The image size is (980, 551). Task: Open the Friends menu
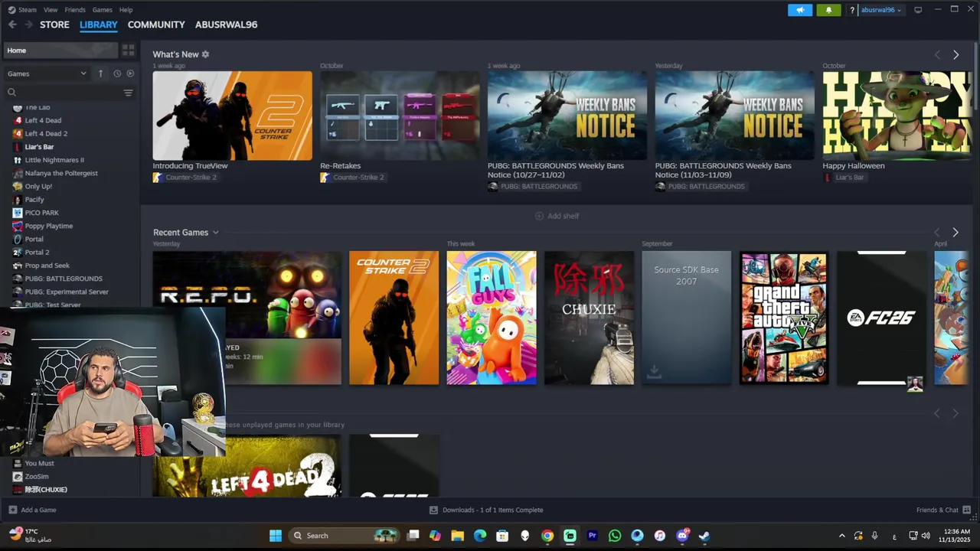click(x=75, y=10)
